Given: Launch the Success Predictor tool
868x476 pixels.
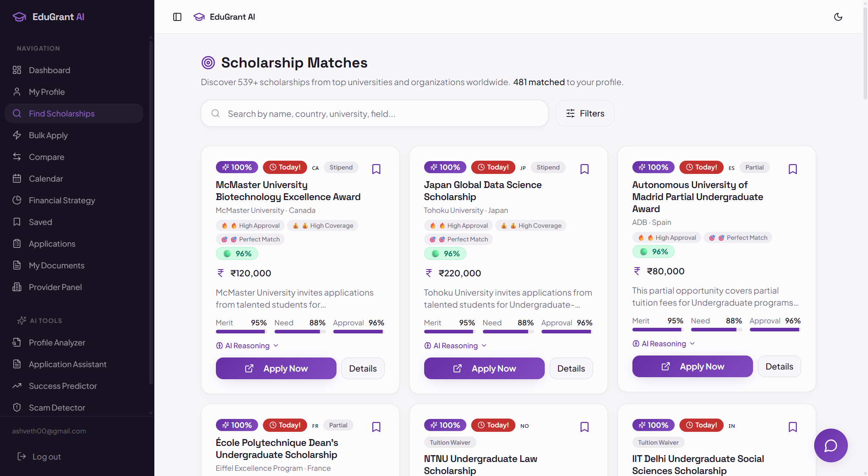Looking at the screenshot, I should click(63, 386).
